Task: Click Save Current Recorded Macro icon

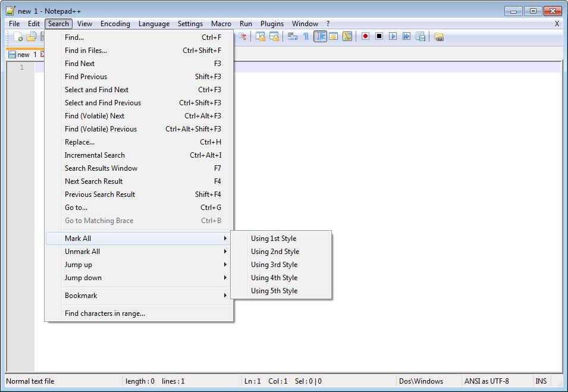Action: (420, 37)
